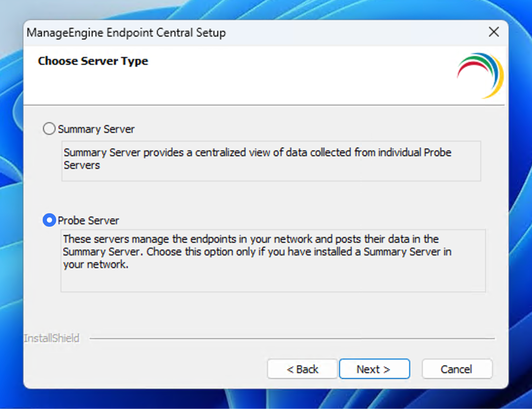Click the Probe Server description text
The width and height of the screenshot is (532, 409).
[x=257, y=252]
